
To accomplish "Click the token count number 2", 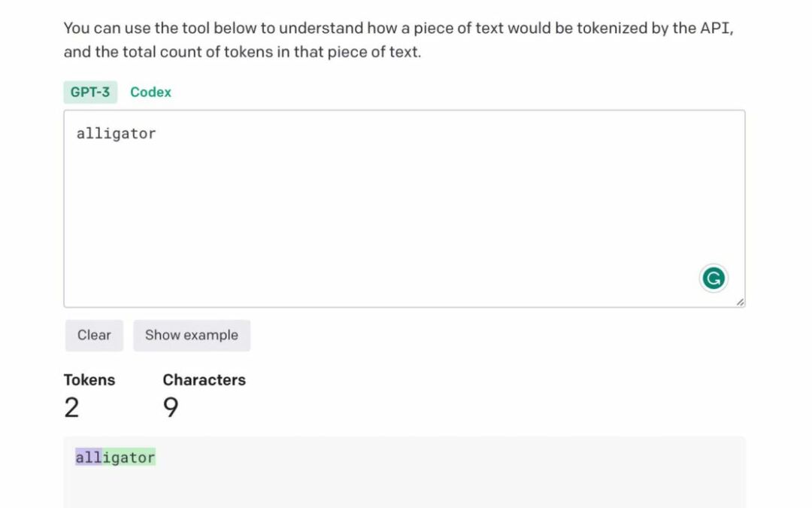I will tap(71, 408).
